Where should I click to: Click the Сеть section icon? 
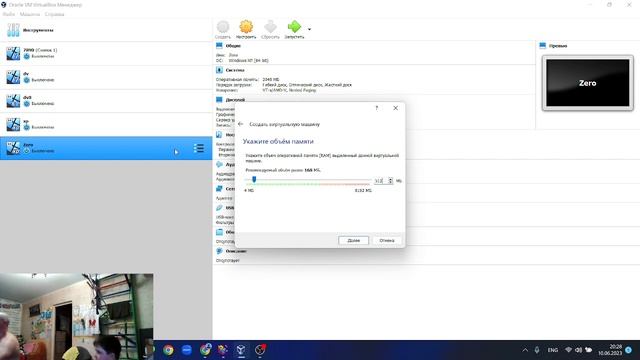point(219,189)
